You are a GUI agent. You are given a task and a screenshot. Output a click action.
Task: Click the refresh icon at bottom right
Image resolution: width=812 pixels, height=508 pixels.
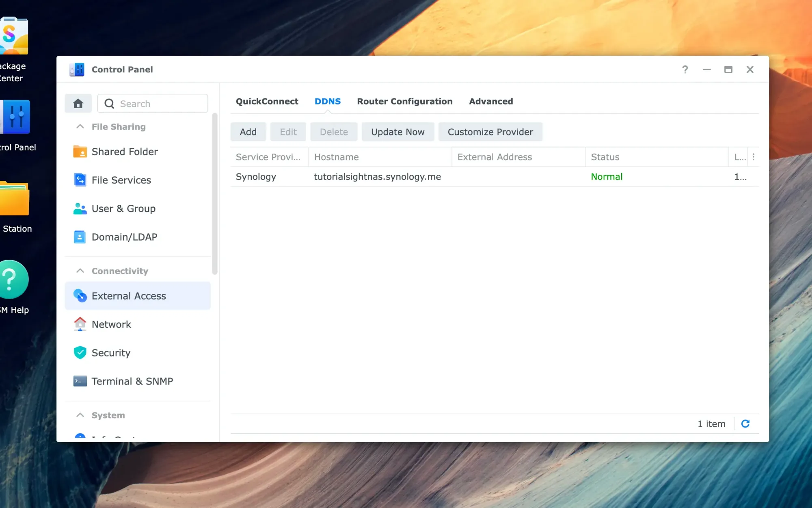pos(745,424)
